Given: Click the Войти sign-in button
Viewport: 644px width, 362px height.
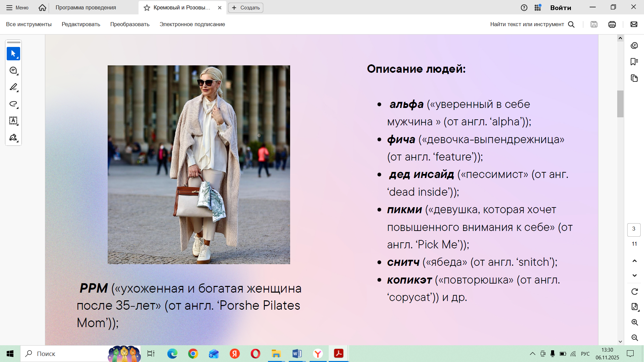Looking at the screenshot, I should [x=560, y=7].
